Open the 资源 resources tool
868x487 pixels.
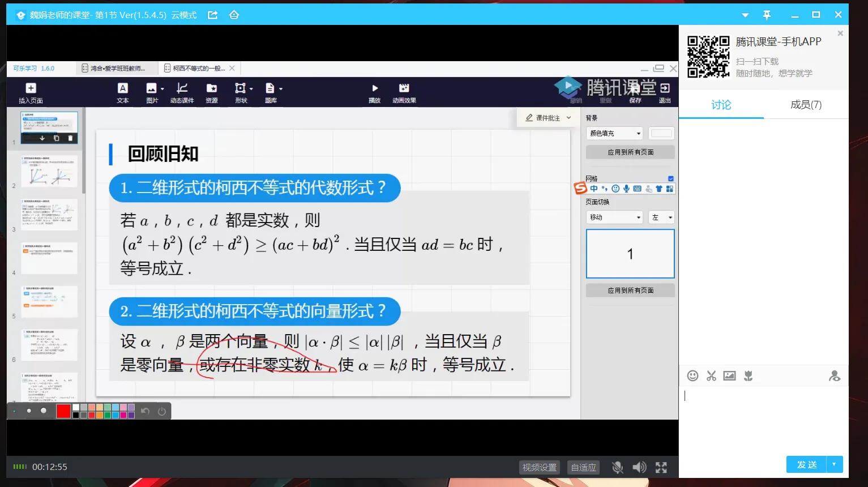point(211,92)
